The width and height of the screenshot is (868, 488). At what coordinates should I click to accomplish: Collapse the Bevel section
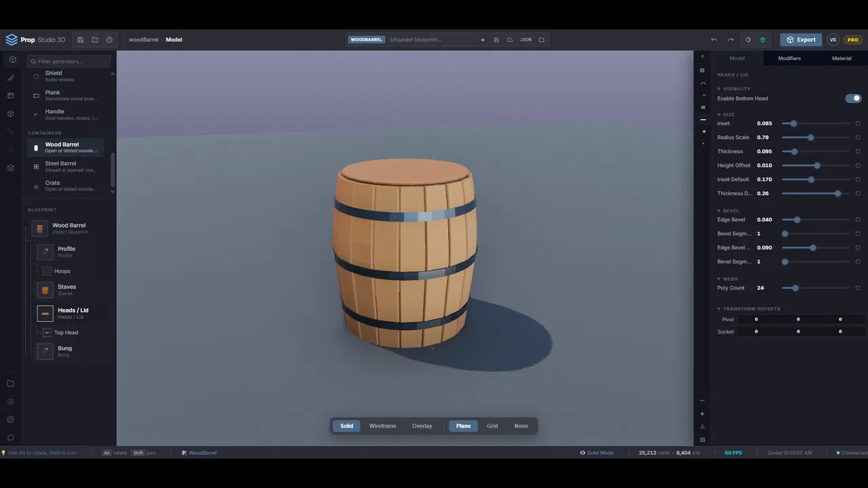[728, 211]
